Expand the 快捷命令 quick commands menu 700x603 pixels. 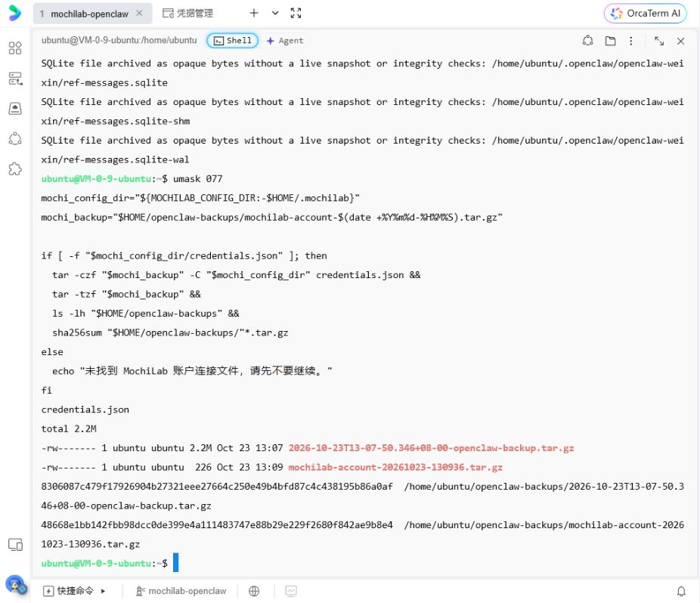click(74, 591)
